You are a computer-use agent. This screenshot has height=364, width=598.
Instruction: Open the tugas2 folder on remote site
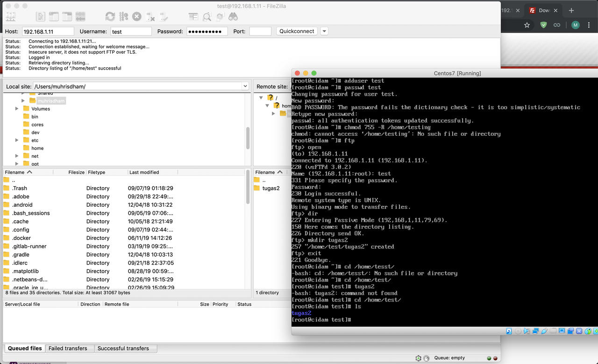271,188
